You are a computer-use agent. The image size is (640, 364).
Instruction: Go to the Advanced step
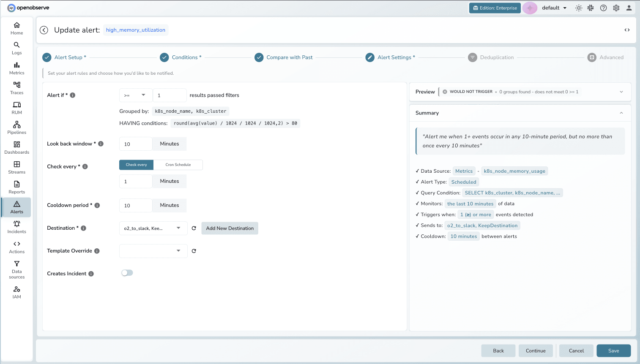click(606, 57)
